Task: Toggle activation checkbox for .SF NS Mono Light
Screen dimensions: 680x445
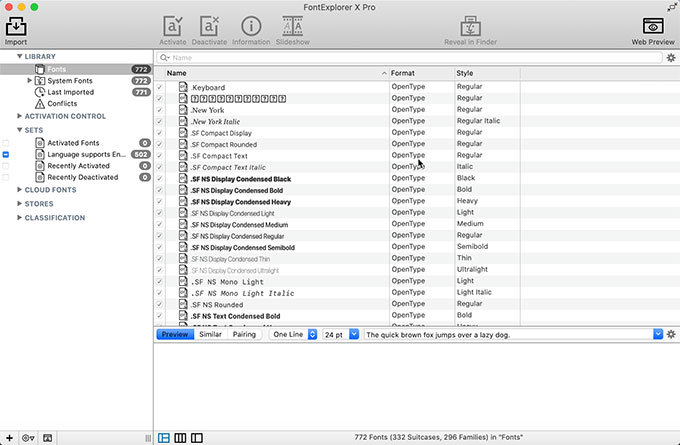Action: coord(160,281)
